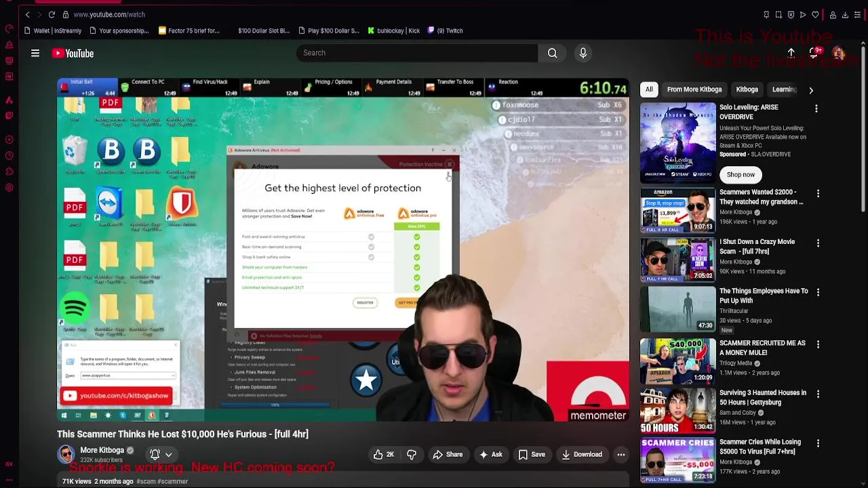868x488 pixels.
Task: Click into the YouTube search field
Action: (417, 53)
